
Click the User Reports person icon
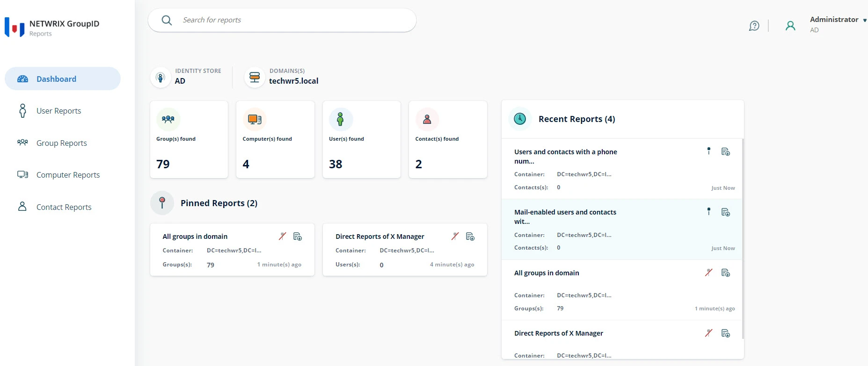pos(22,111)
